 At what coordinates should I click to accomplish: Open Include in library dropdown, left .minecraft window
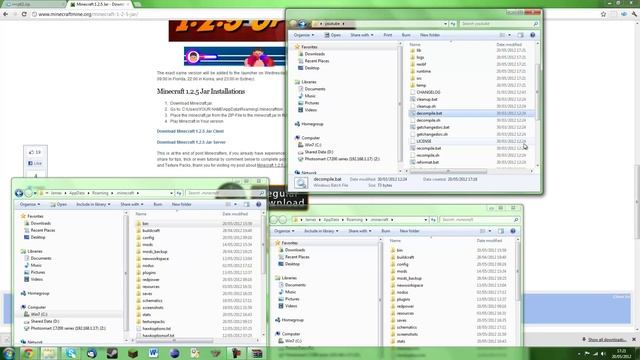pyautogui.click(x=93, y=204)
